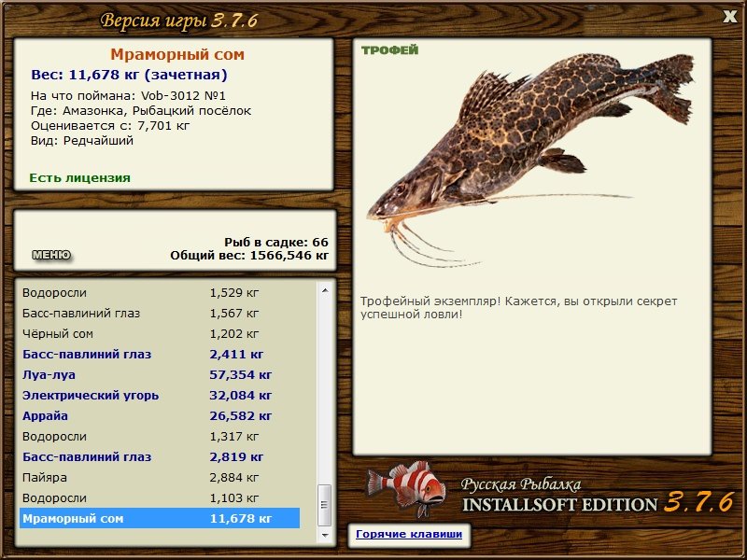This screenshot has height=560, width=747.
Task: Click the Оценивается с: 7,701 кг line
Action: pos(110,126)
